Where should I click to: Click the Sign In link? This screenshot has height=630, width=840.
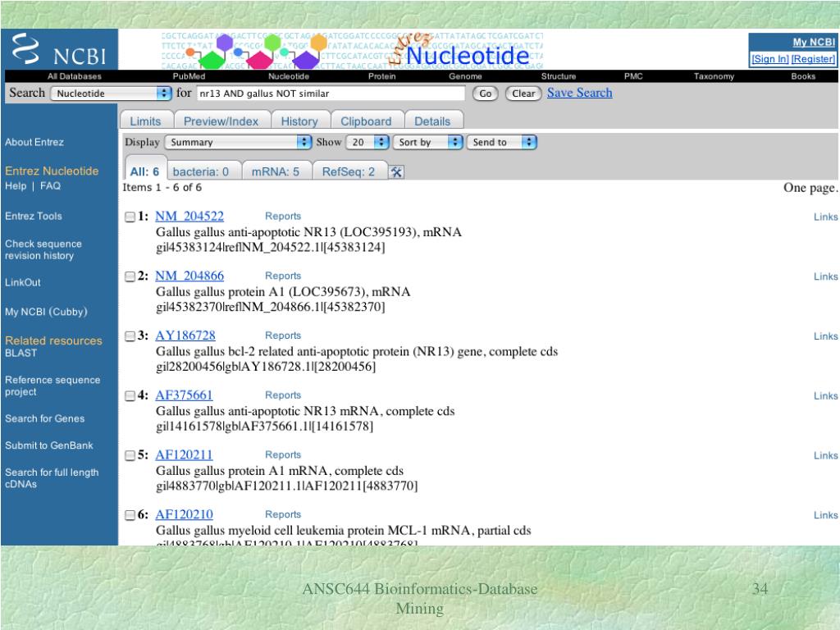[x=769, y=59]
